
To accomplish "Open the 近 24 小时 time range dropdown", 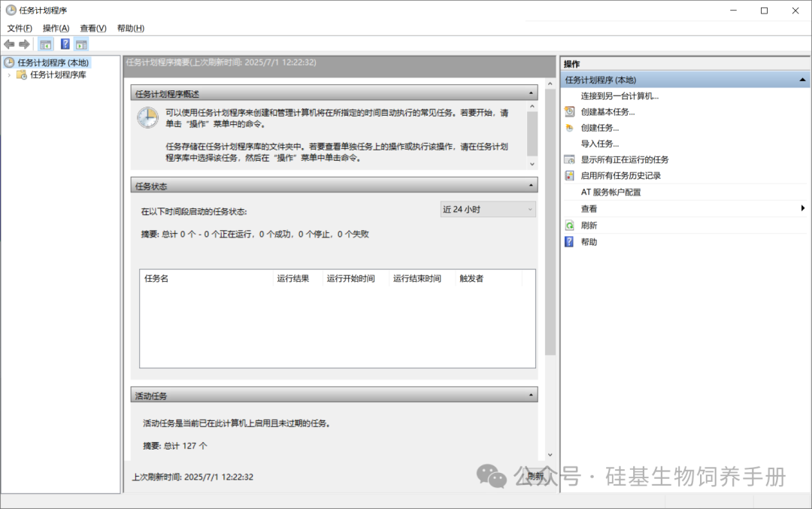I will click(x=488, y=209).
